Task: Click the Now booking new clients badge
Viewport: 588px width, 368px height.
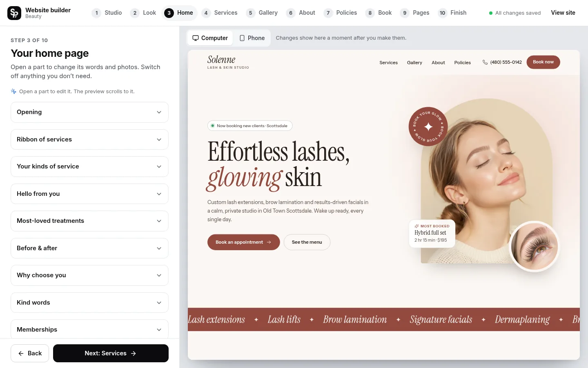Action: click(250, 126)
